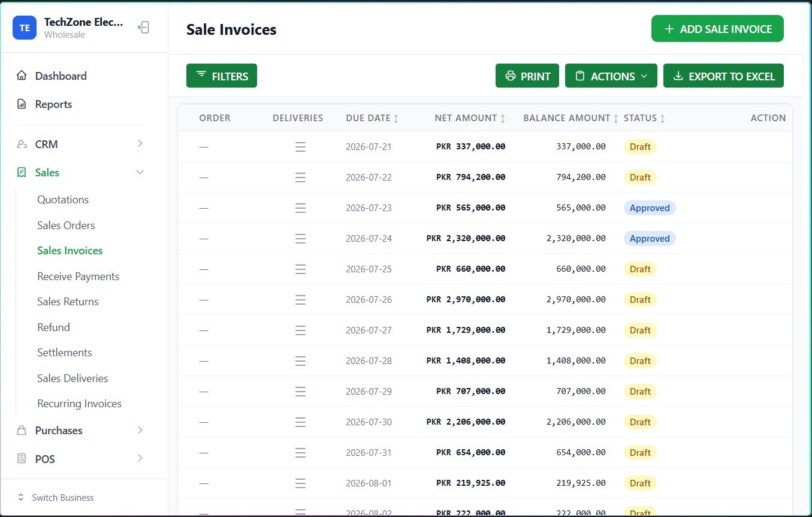The height and width of the screenshot is (517, 812).
Task: Open the Filters panel
Action: (x=222, y=76)
